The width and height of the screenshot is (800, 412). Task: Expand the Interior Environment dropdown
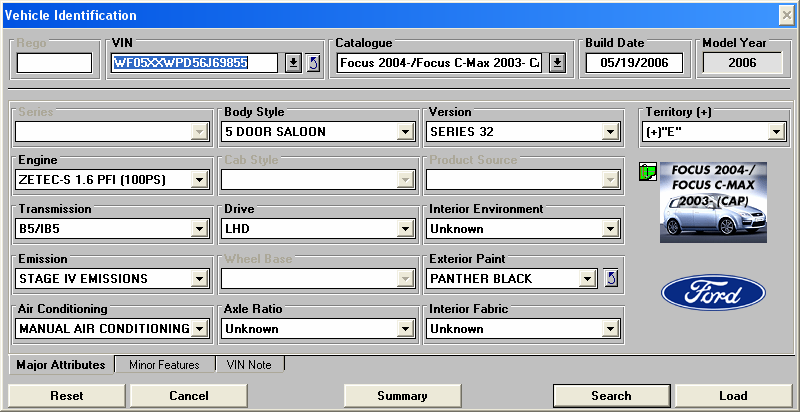click(610, 229)
